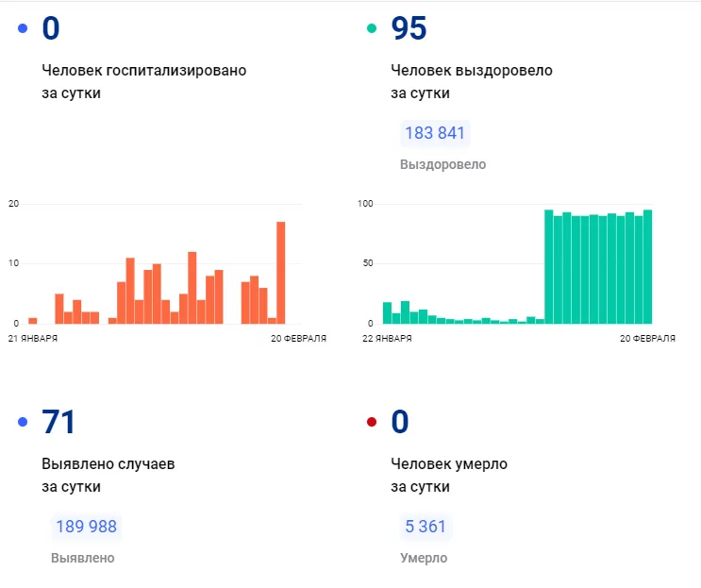This screenshot has height=588, width=701.
Task: Click the 20 ФЕВРАЛЯ label under orange chart
Action: click(x=299, y=339)
